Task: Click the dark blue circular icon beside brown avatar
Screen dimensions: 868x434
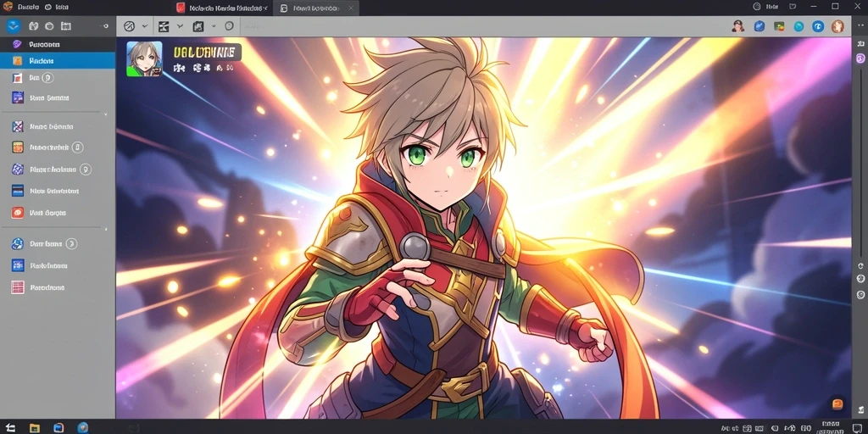Action: [818, 26]
